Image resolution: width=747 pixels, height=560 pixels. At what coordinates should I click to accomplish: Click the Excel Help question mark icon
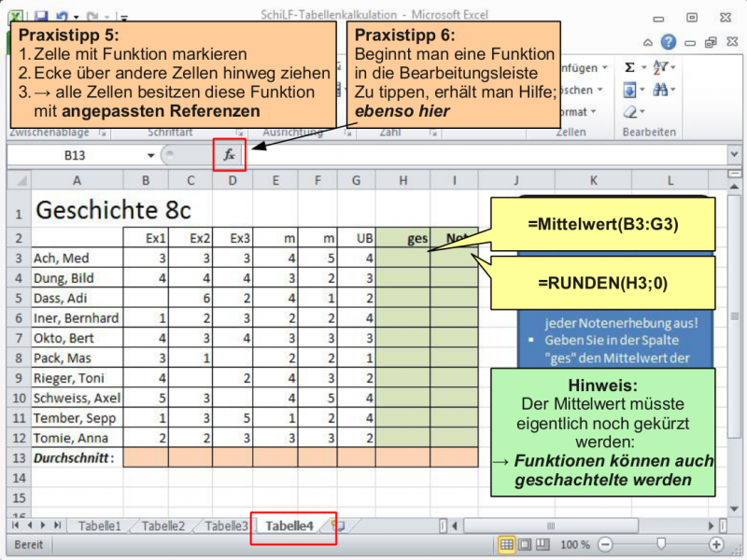tap(669, 43)
